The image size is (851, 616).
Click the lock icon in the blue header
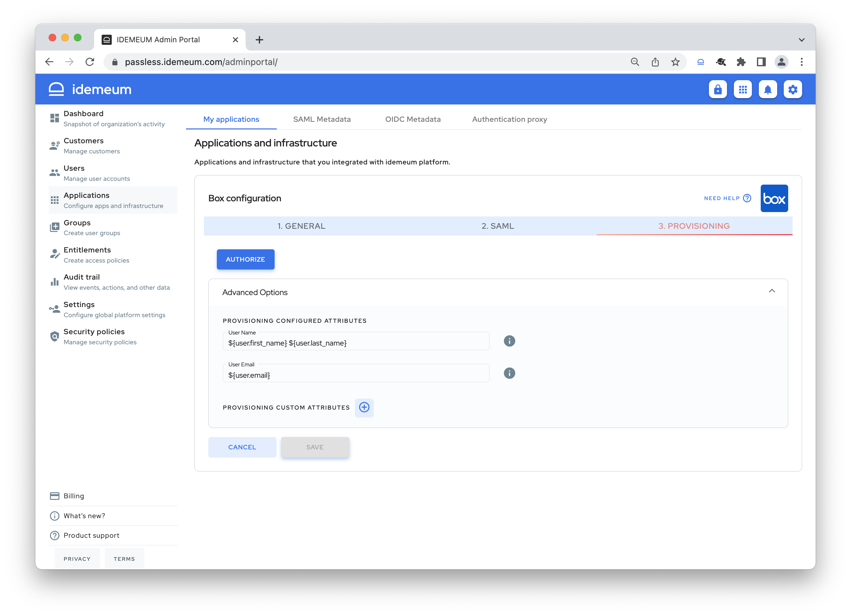click(717, 89)
